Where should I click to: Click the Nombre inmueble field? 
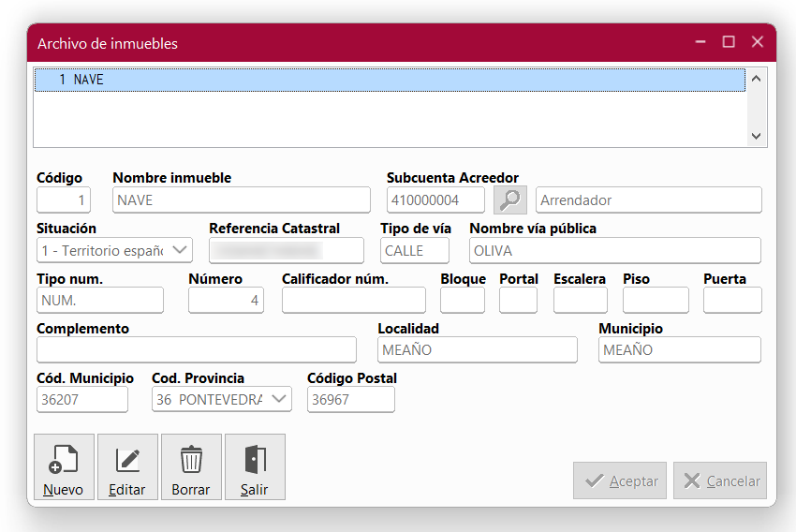[x=242, y=200]
